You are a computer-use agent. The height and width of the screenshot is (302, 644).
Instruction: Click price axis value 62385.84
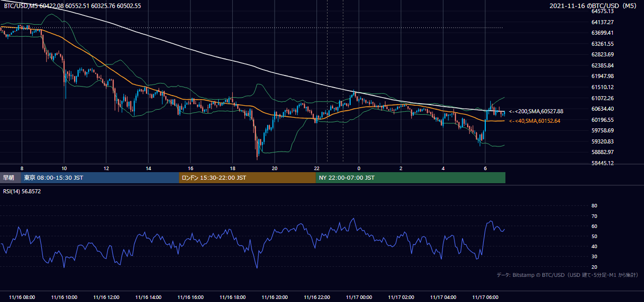click(602, 65)
